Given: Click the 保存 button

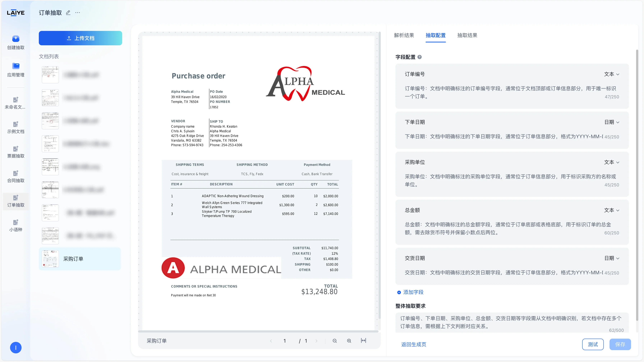Looking at the screenshot, I should [620, 345].
